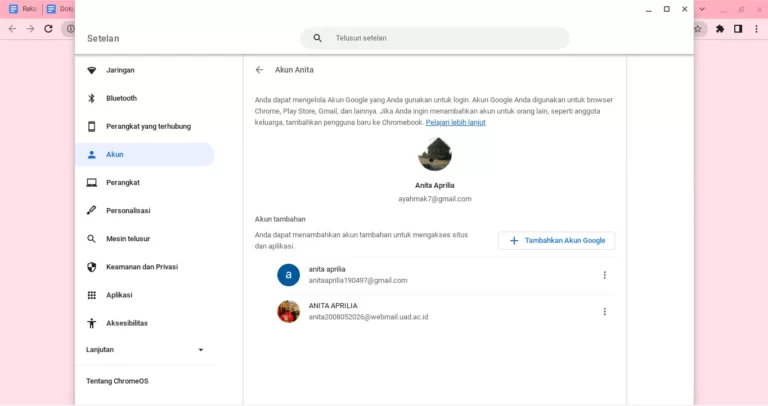Click the back arrow beside Akun Anita
The height and width of the screenshot is (406, 768).
[x=260, y=70]
